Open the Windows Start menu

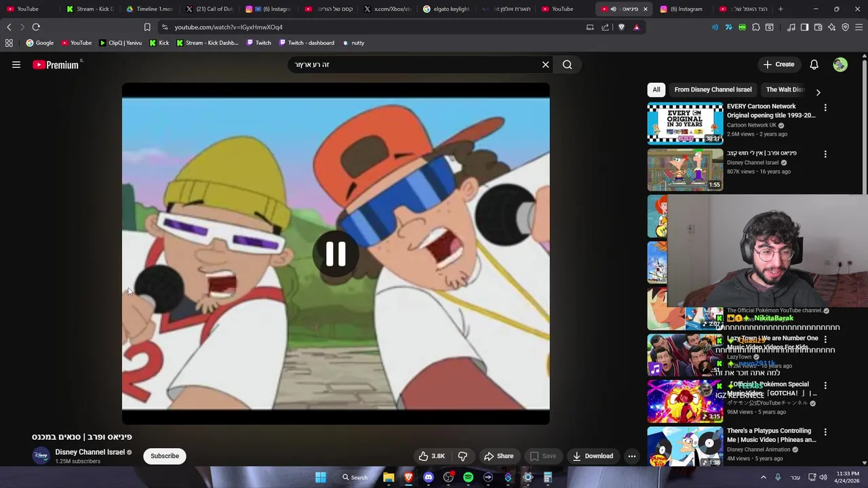(x=320, y=477)
